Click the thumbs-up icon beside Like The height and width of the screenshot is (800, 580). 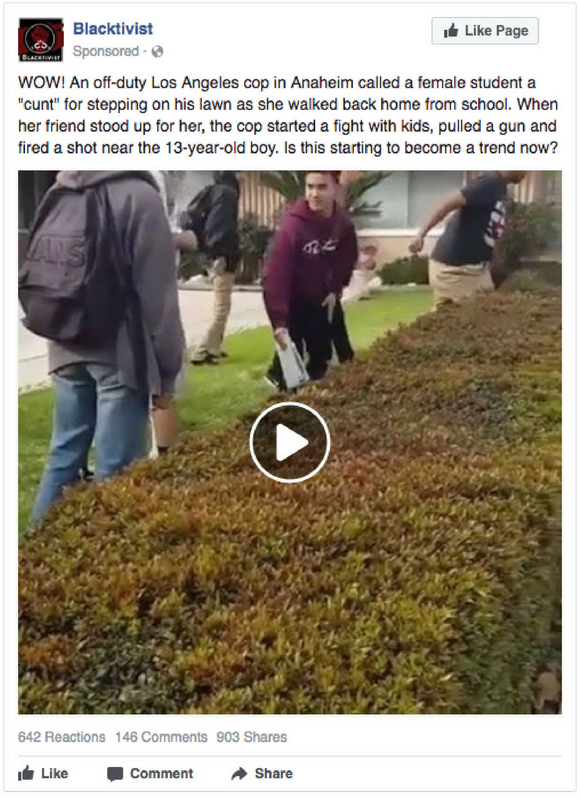pyautogui.click(x=26, y=773)
